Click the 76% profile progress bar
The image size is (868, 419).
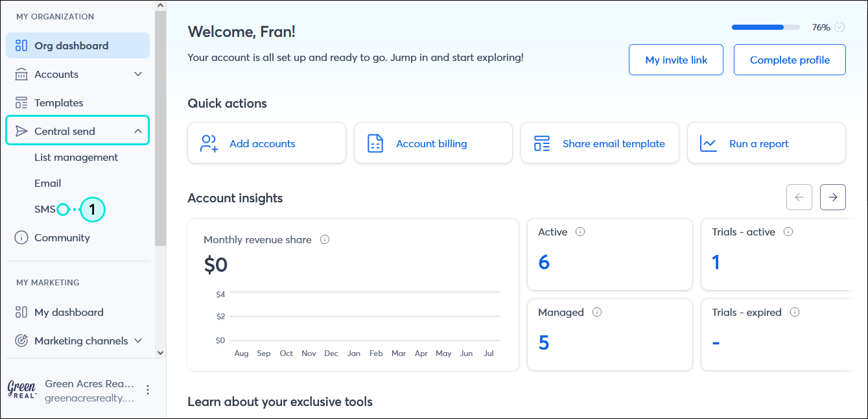pos(766,27)
